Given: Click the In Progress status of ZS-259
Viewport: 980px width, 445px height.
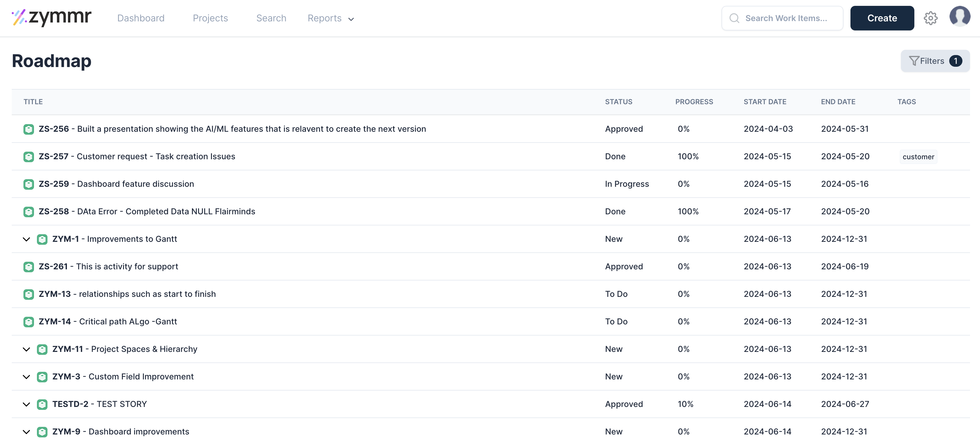Looking at the screenshot, I should pyautogui.click(x=627, y=184).
